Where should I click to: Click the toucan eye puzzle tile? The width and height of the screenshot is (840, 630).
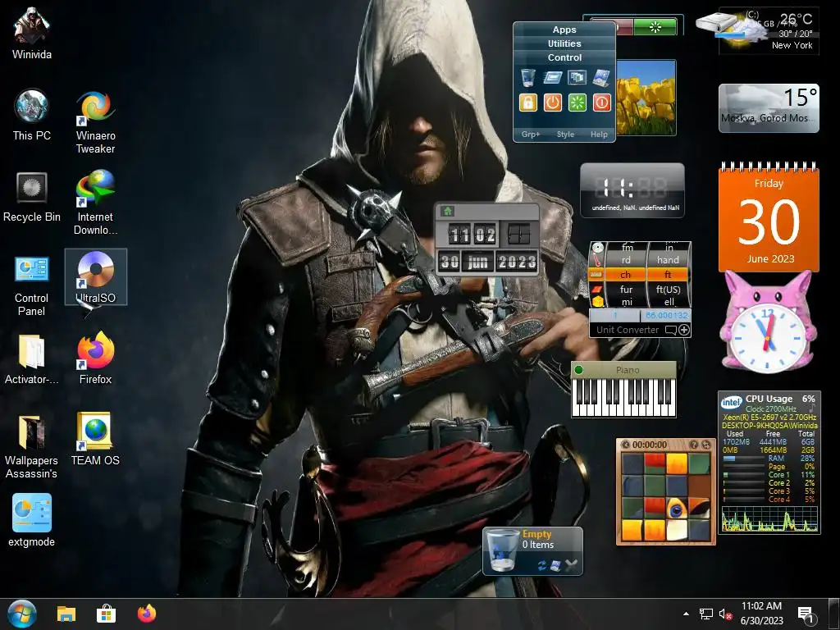point(677,508)
